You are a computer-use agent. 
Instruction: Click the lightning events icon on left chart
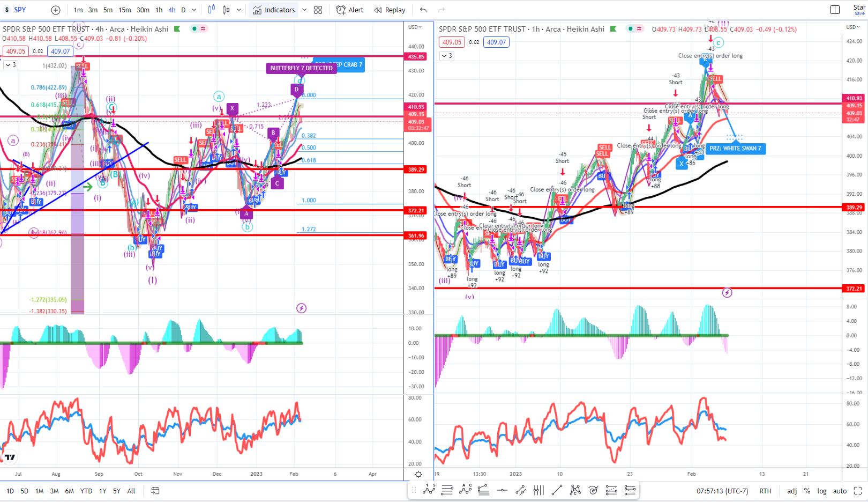point(301,308)
